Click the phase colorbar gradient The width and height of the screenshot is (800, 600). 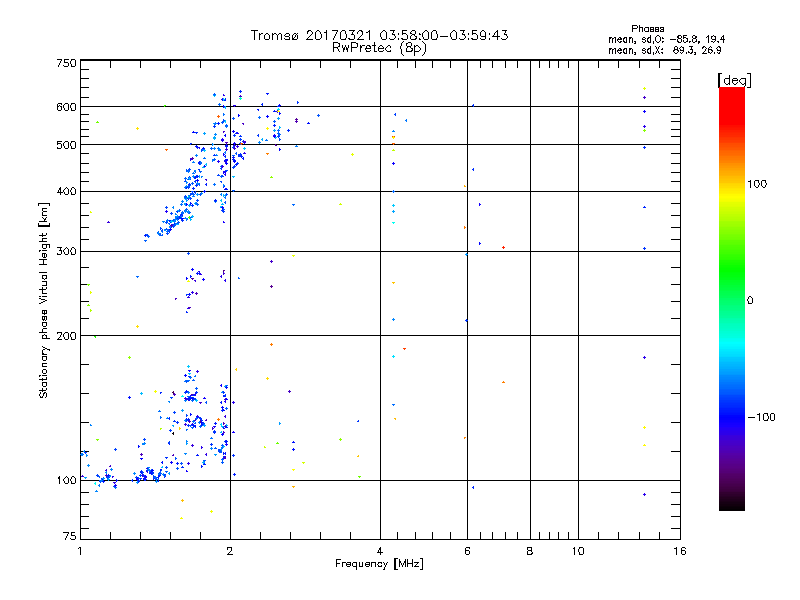pos(732,299)
